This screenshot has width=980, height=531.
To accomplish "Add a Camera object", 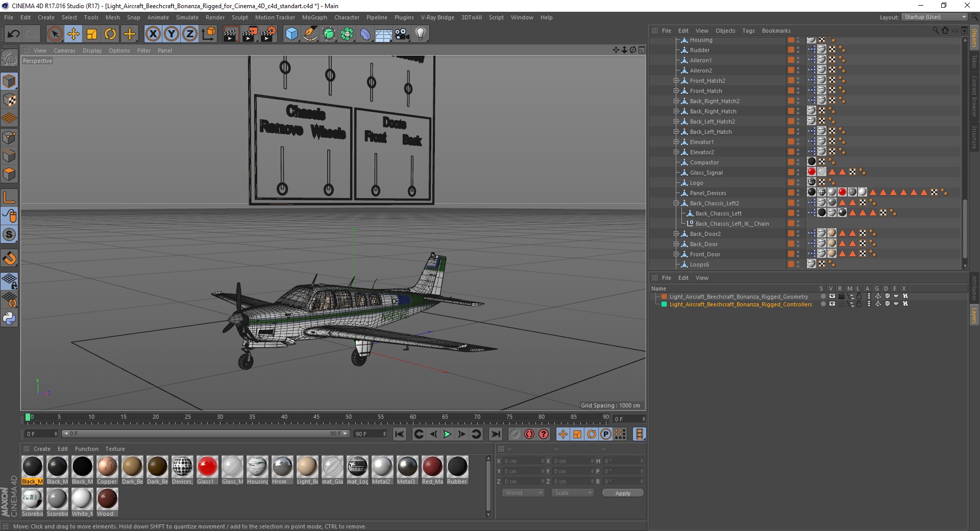I will (x=402, y=34).
